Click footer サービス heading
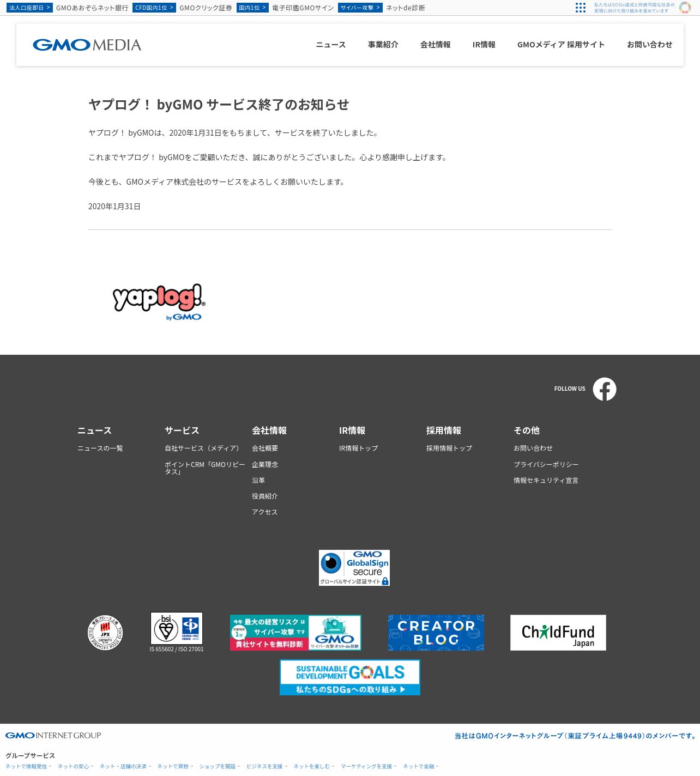 182,431
